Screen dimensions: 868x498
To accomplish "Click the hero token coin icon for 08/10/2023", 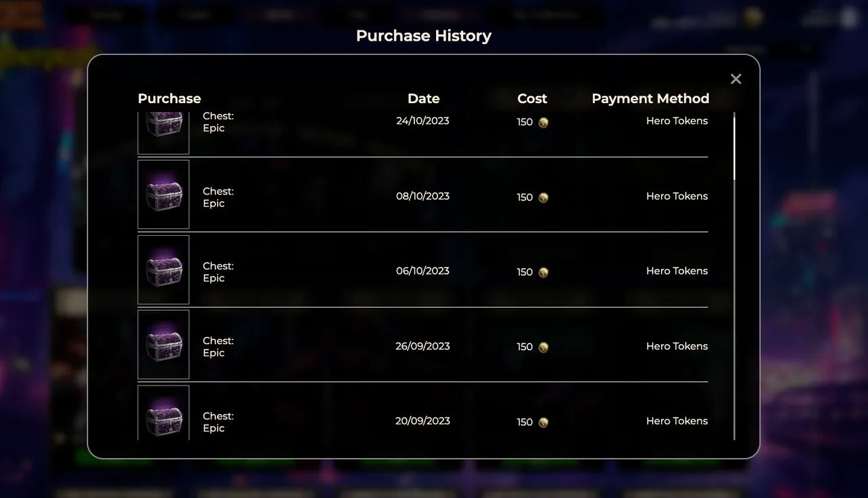I will pyautogui.click(x=543, y=198).
